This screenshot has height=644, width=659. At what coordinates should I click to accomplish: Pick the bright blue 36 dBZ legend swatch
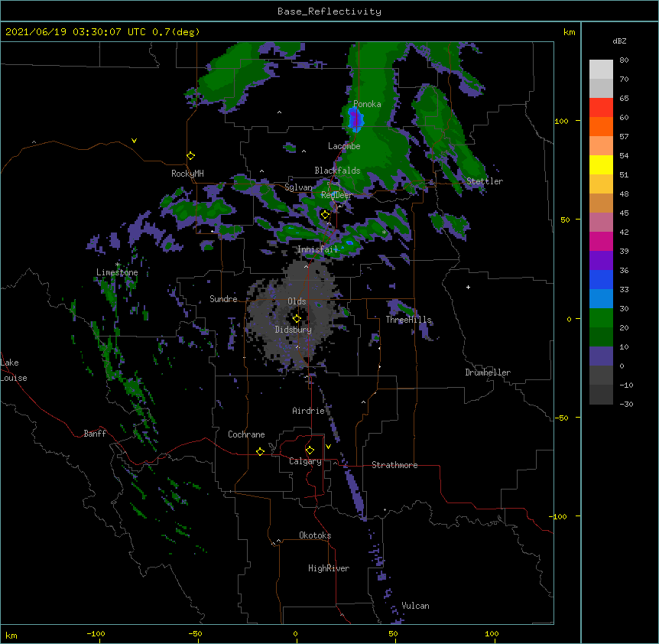[x=601, y=279]
